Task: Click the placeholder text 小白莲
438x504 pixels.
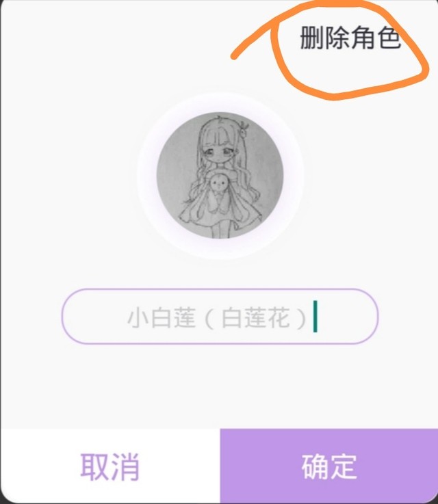Action: pos(162,317)
